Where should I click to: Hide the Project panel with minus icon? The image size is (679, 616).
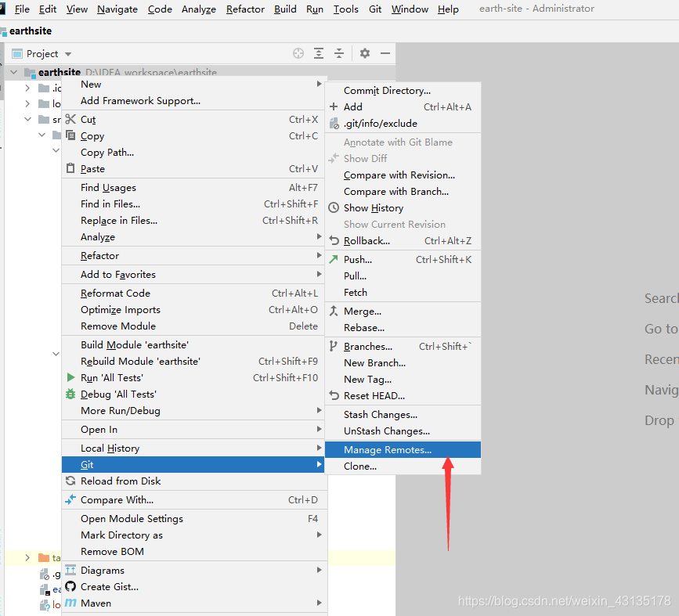[x=385, y=53]
